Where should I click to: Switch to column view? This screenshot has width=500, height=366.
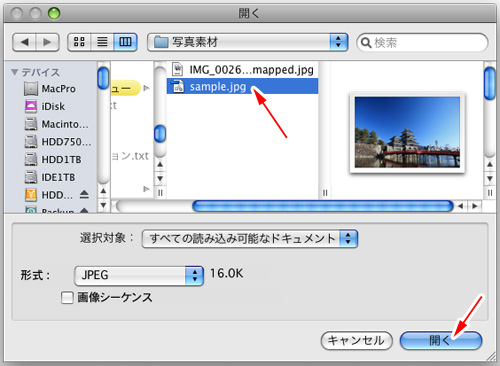pos(125,42)
